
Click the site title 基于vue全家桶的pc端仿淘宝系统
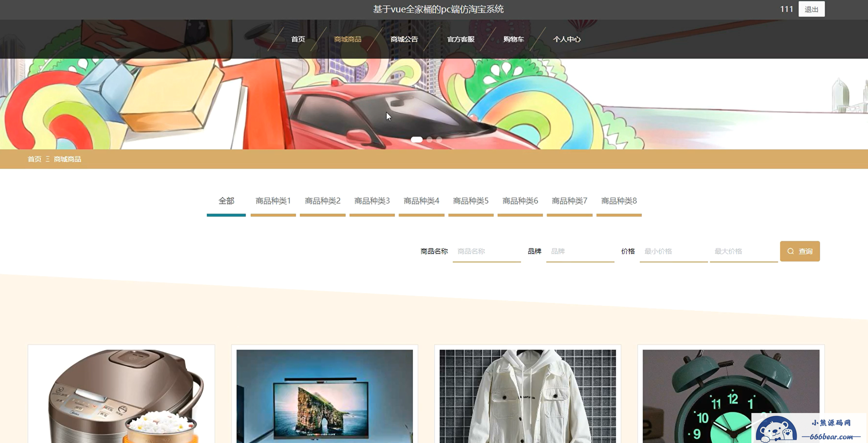click(x=438, y=9)
